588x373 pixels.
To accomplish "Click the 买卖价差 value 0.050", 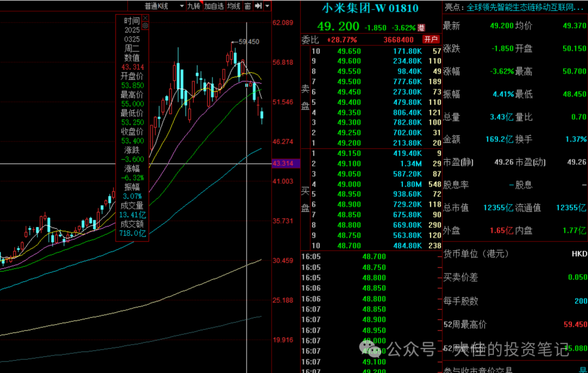I will coord(578,277).
